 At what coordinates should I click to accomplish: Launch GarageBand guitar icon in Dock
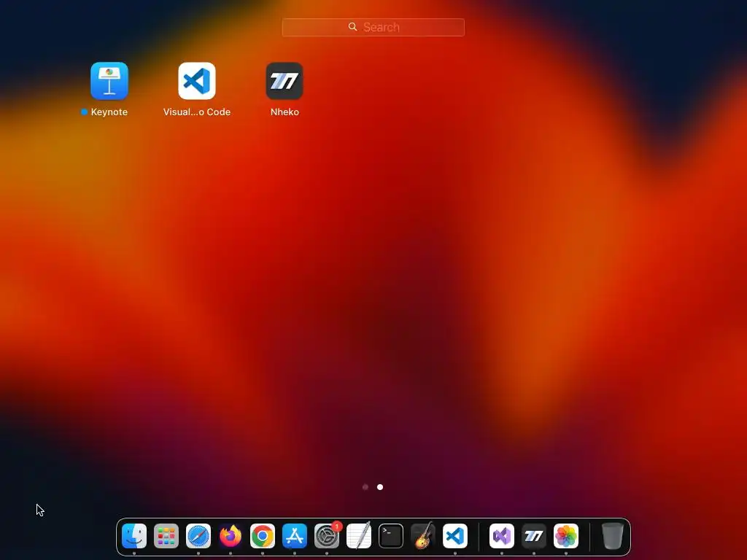(423, 536)
